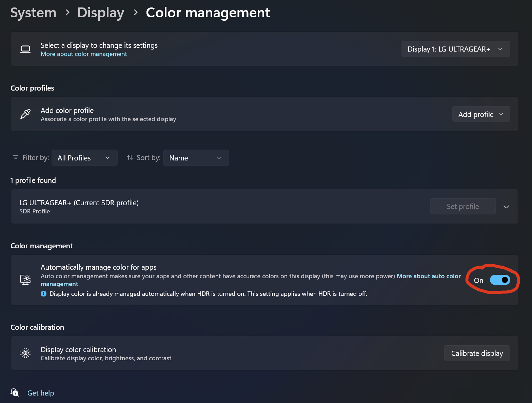Click the Filter by: label
Viewport: 532px width, 403px height.
[x=36, y=158]
